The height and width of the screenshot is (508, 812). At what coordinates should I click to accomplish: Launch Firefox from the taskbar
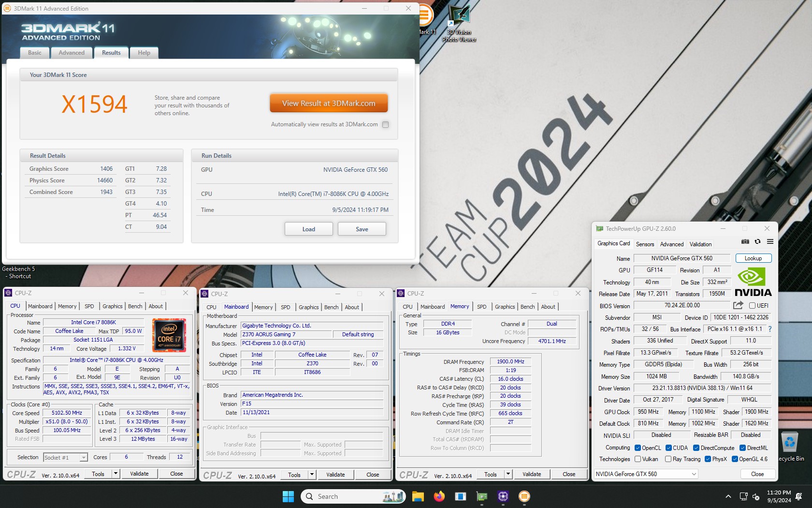click(439, 496)
